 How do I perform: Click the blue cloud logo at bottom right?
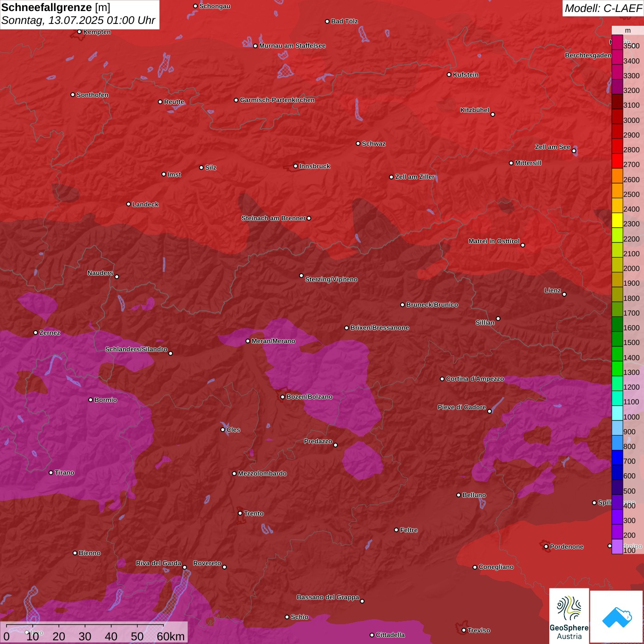(617, 617)
